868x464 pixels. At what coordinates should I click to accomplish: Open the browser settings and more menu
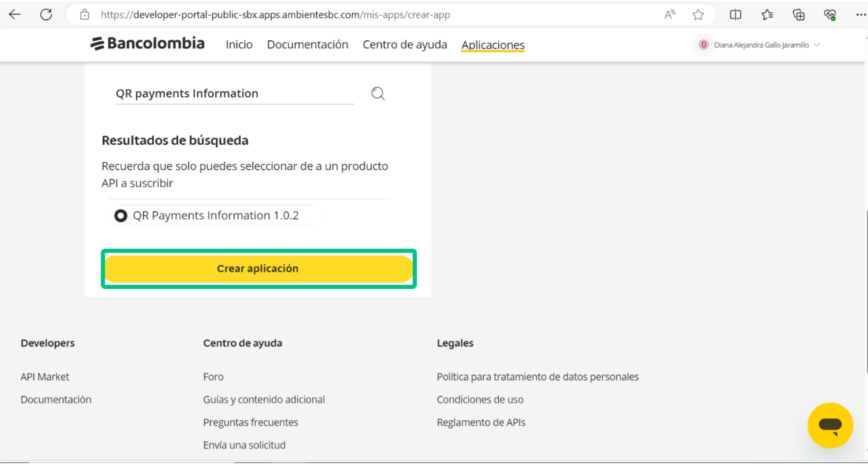[x=860, y=14]
